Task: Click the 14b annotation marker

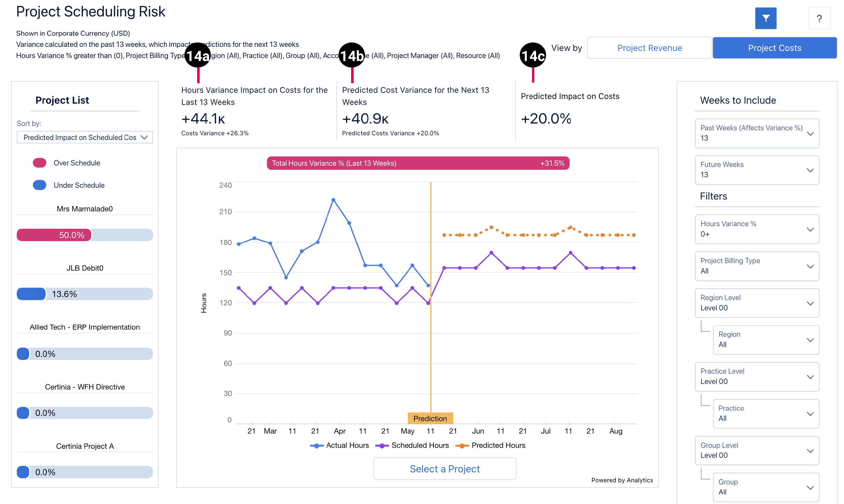Action: [352, 56]
